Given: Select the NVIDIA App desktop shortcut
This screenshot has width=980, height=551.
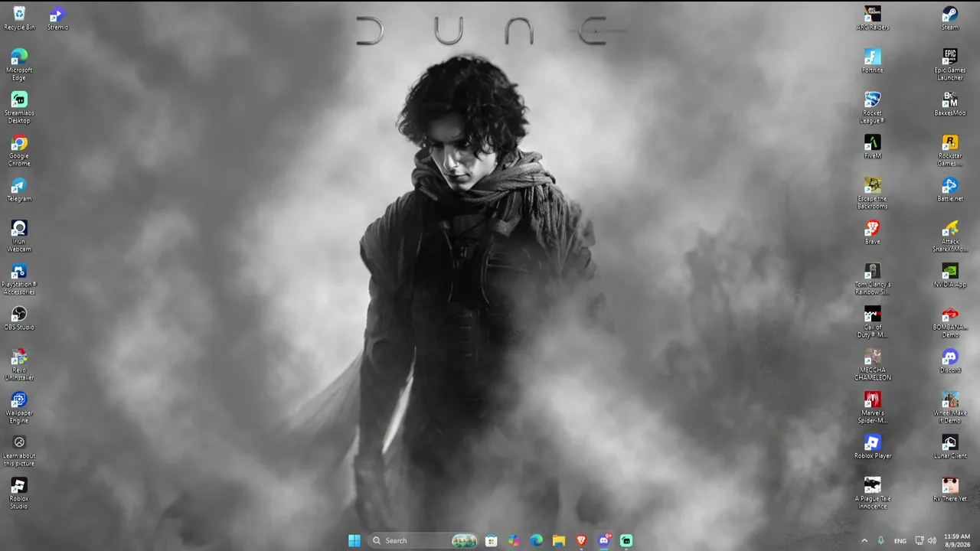Looking at the screenshot, I should (950, 275).
